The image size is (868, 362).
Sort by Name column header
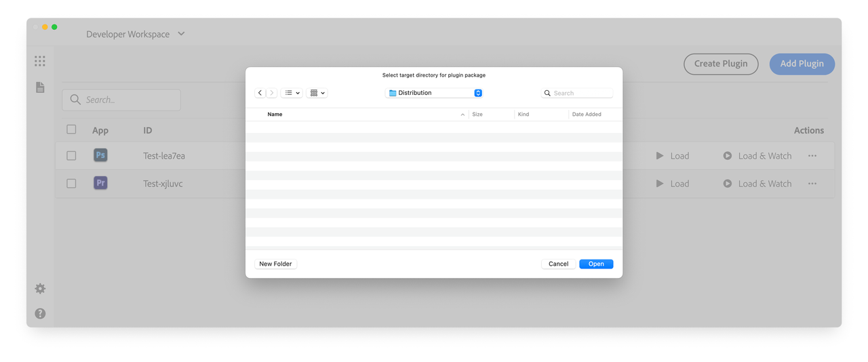click(275, 115)
